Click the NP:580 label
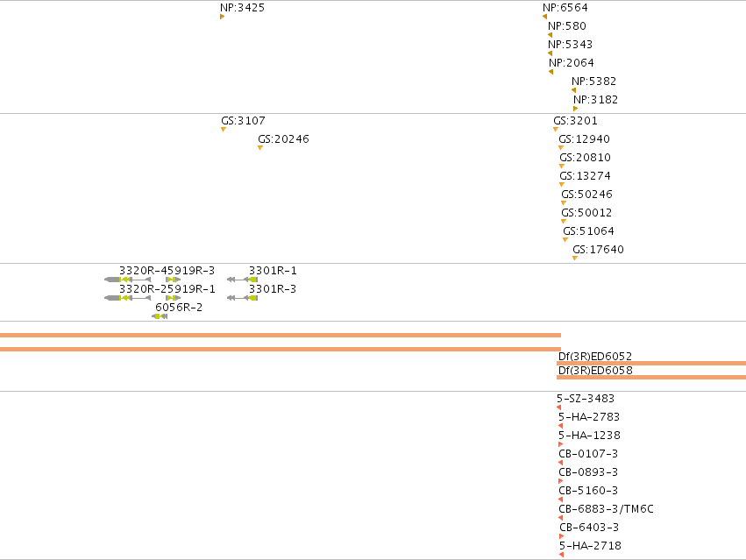Image resolution: width=746 pixels, height=560 pixels. point(567,26)
